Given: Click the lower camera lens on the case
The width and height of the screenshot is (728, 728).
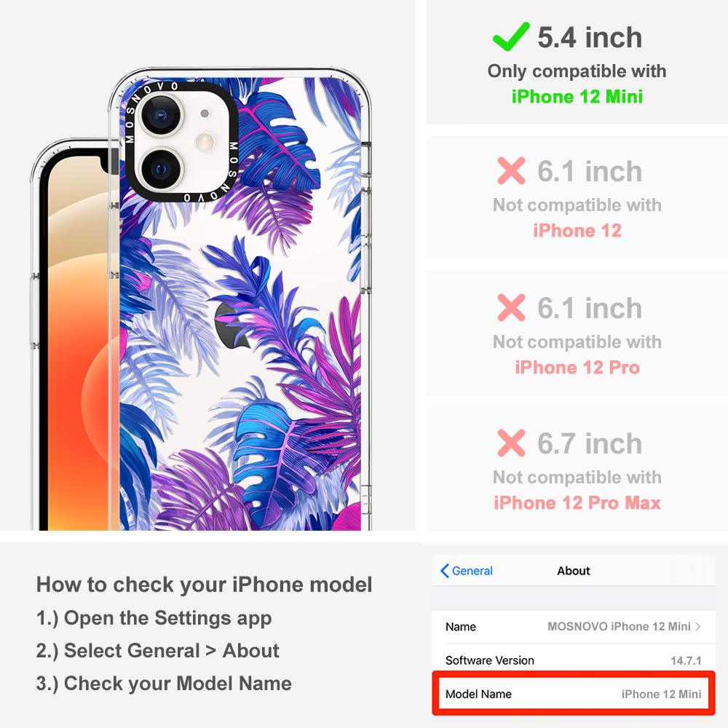Looking at the screenshot, I should click(161, 169).
